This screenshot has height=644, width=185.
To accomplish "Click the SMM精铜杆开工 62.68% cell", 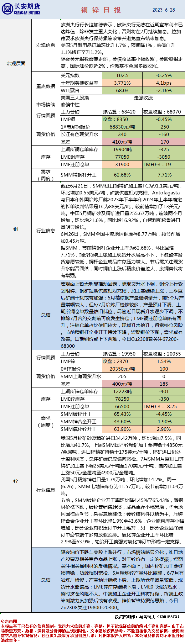I will pos(122,175).
